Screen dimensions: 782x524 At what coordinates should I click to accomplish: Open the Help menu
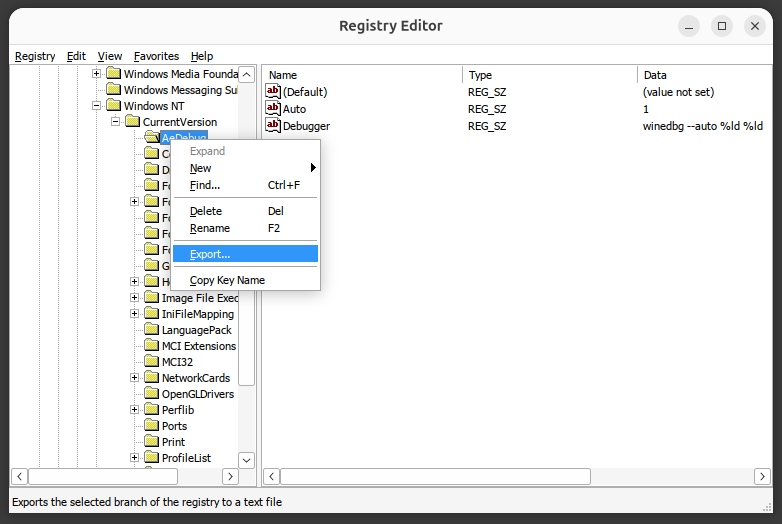pyautogui.click(x=201, y=56)
